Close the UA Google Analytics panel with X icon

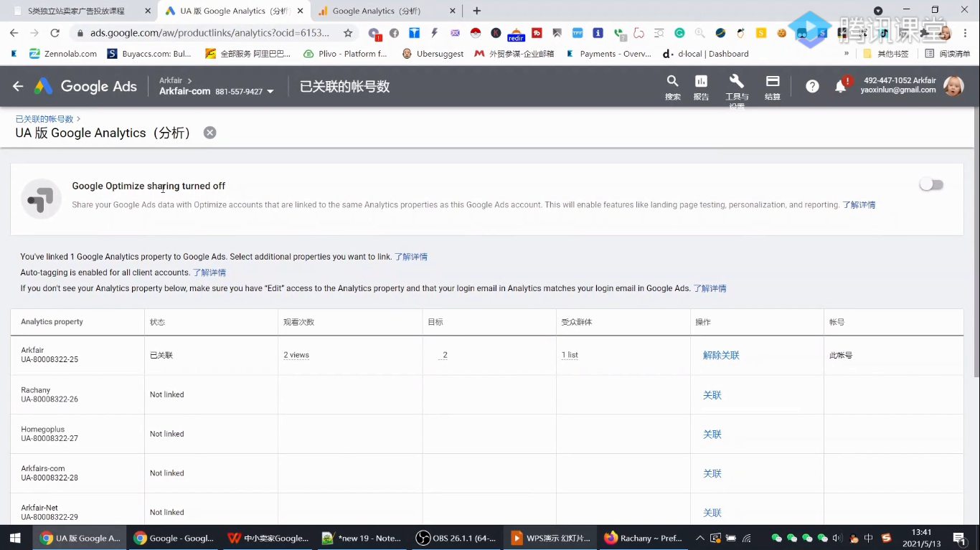209,133
